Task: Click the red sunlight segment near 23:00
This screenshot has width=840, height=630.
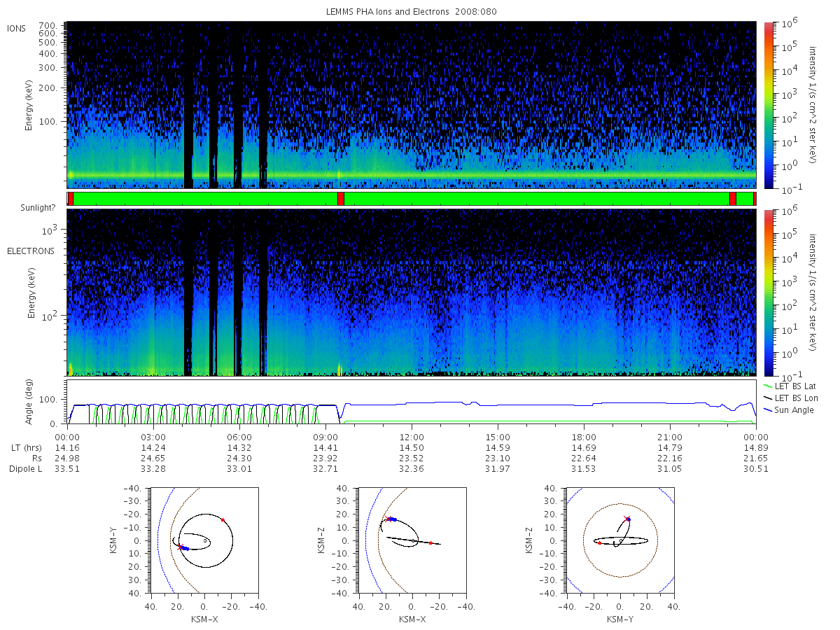Action: tap(732, 199)
